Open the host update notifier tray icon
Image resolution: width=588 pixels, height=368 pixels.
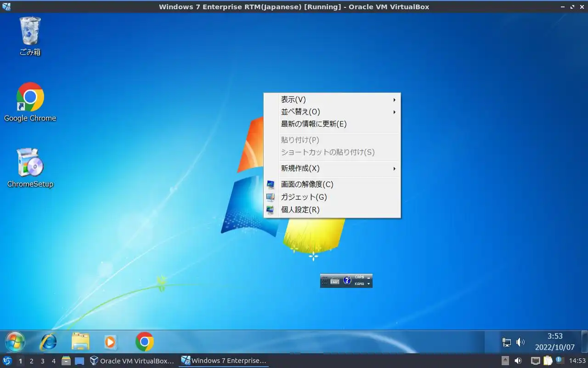560,361
